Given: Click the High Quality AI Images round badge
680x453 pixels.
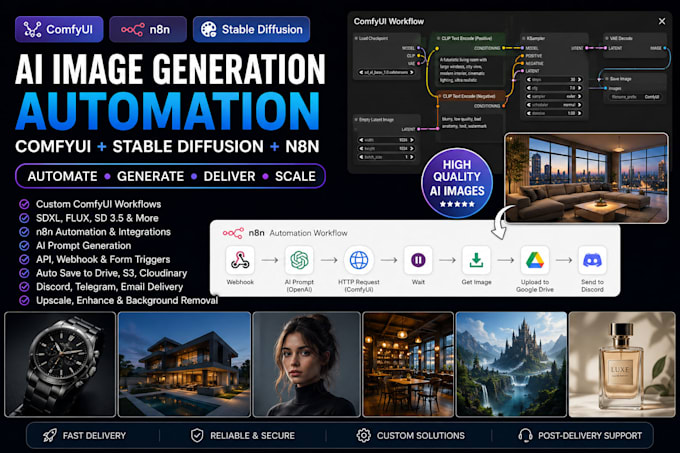Looking at the screenshot, I should [457, 183].
